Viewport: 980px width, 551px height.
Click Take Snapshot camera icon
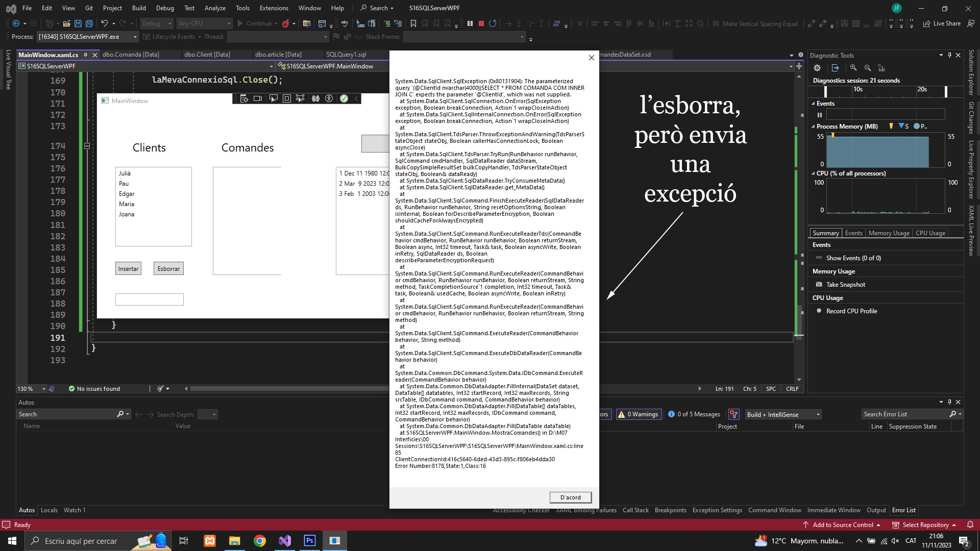click(819, 285)
